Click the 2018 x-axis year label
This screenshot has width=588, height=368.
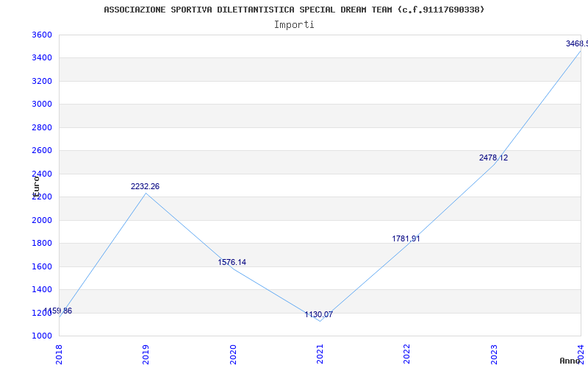tap(60, 353)
